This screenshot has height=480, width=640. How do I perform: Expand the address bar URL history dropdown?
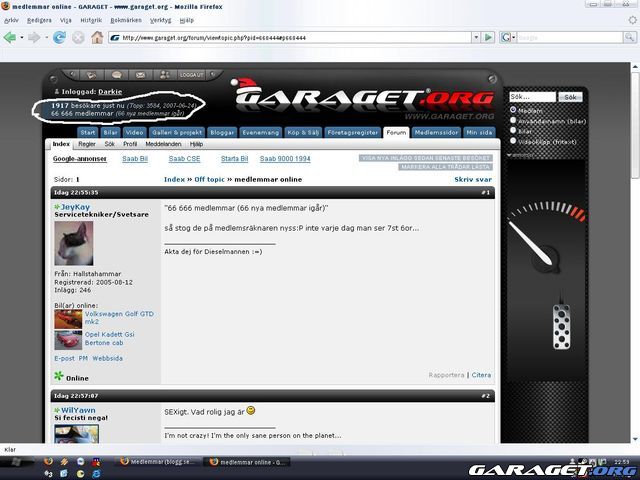pyautogui.click(x=476, y=38)
